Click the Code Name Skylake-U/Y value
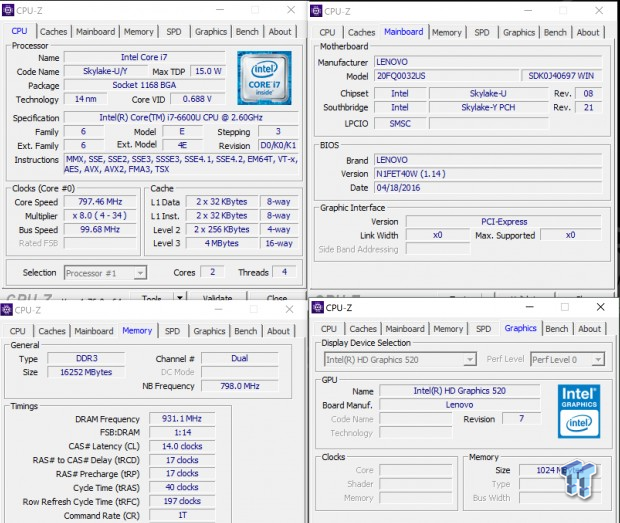Viewport: 620px width, 523px height. click(x=105, y=71)
